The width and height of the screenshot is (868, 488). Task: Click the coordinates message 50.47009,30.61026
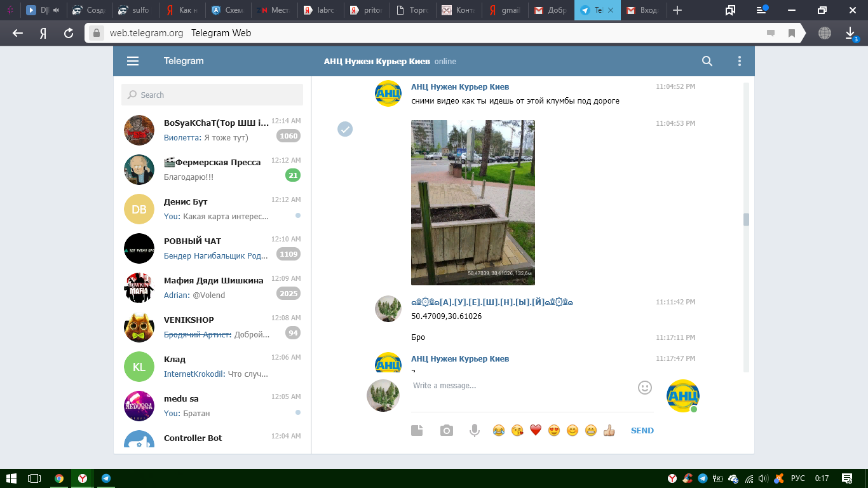(446, 316)
